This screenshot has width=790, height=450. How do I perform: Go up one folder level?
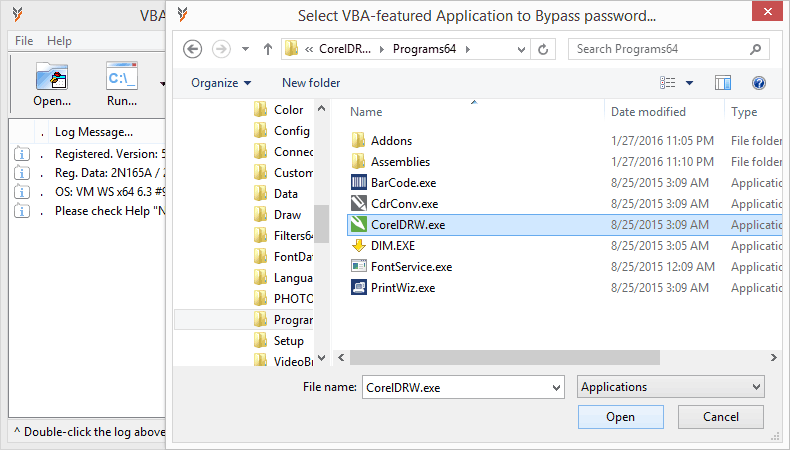[x=268, y=49]
